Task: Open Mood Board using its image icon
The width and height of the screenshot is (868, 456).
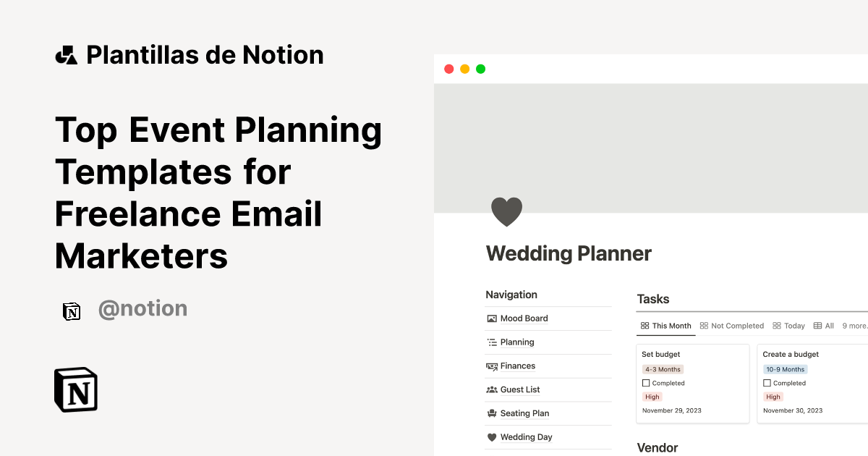Action: coord(493,318)
